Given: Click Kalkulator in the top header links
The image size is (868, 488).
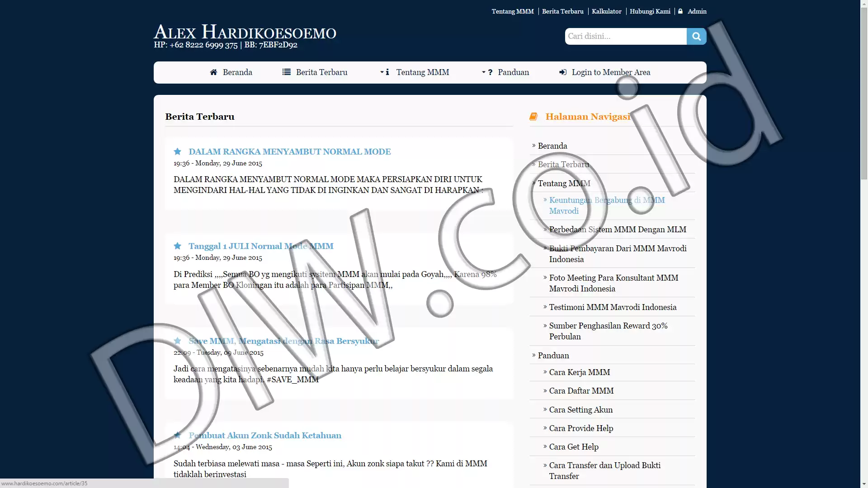Looking at the screenshot, I should pos(606,11).
